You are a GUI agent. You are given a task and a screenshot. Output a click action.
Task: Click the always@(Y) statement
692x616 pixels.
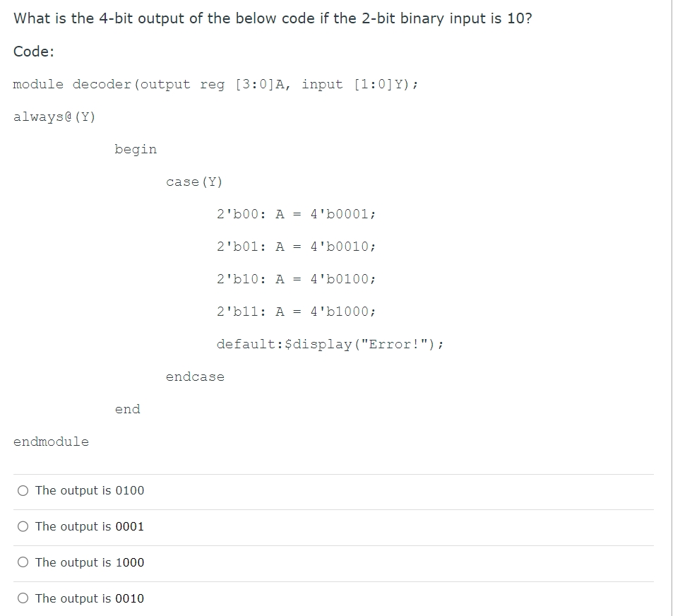click(x=54, y=117)
